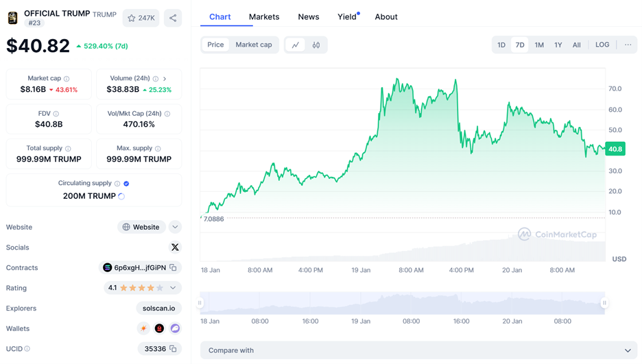Open the About tab

tap(386, 16)
